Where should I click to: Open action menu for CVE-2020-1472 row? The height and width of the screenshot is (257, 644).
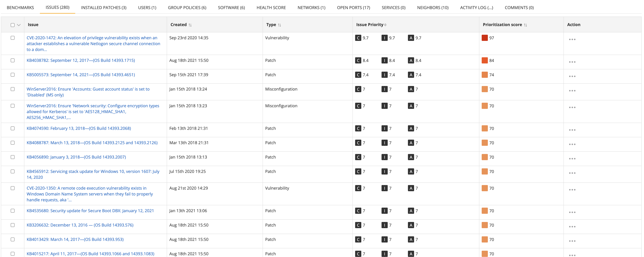click(572, 39)
